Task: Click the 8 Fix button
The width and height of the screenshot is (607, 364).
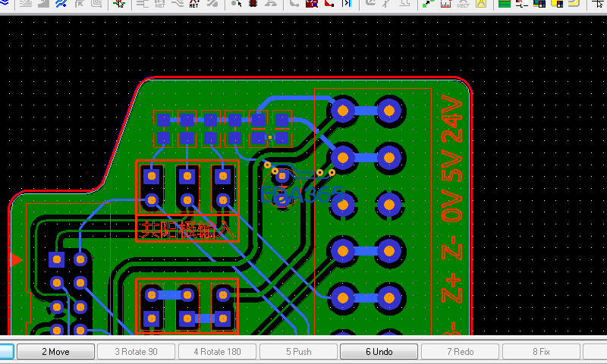Action: (x=541, y=352)
